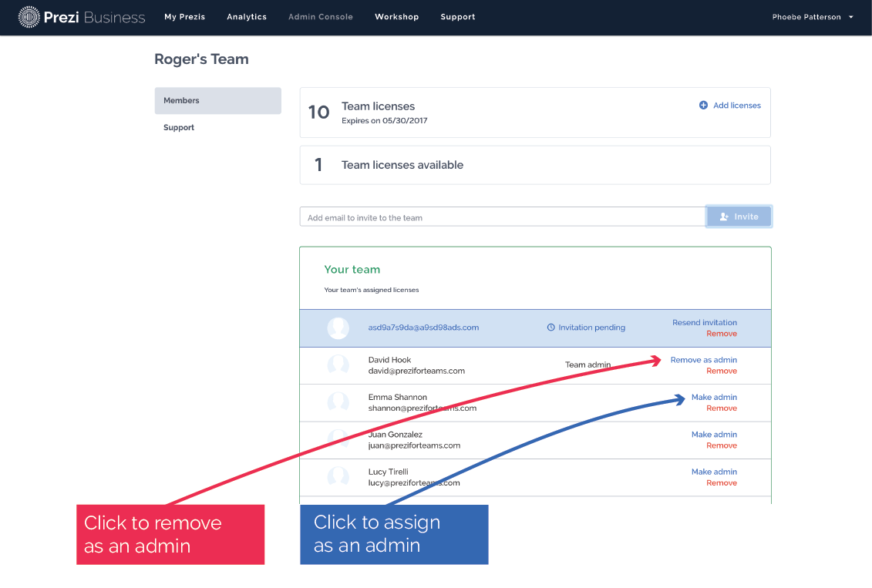
Task: Make Emma Shannon an admin
Action: 714,398
